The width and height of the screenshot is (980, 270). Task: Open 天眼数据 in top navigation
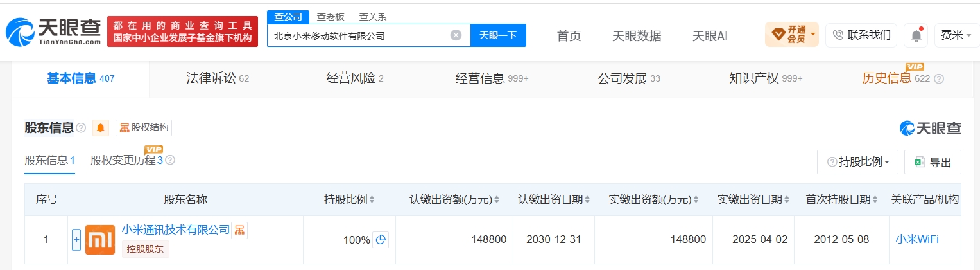click(x=637, y=35)
